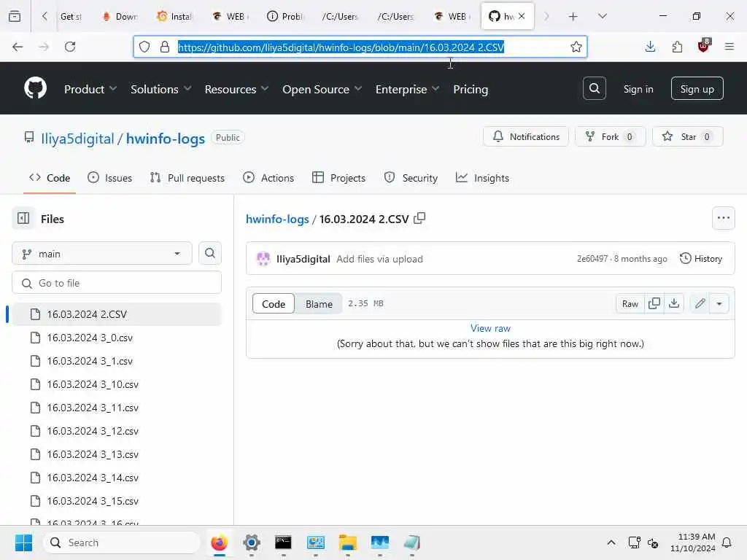The width and height of the screenshot is (747, 560).
Task: Select file 16.03.2024 3_15.csv
Action: 117,501
